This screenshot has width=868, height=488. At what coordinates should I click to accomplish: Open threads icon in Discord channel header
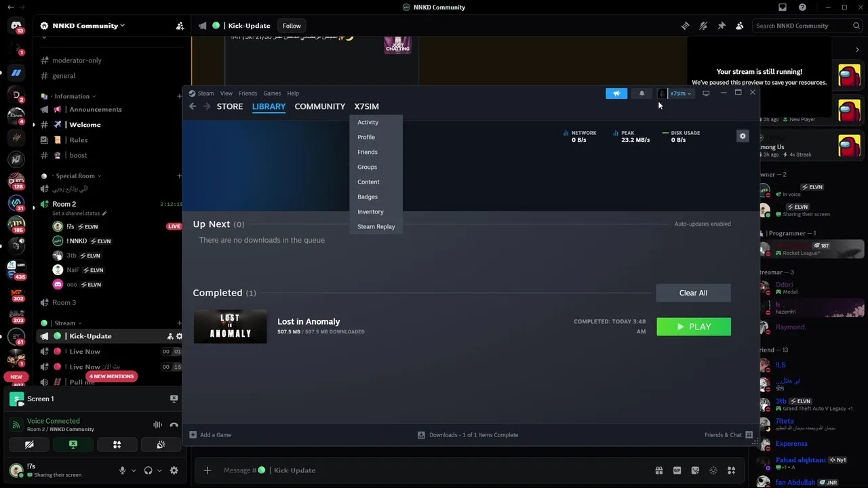click(685, 26)
